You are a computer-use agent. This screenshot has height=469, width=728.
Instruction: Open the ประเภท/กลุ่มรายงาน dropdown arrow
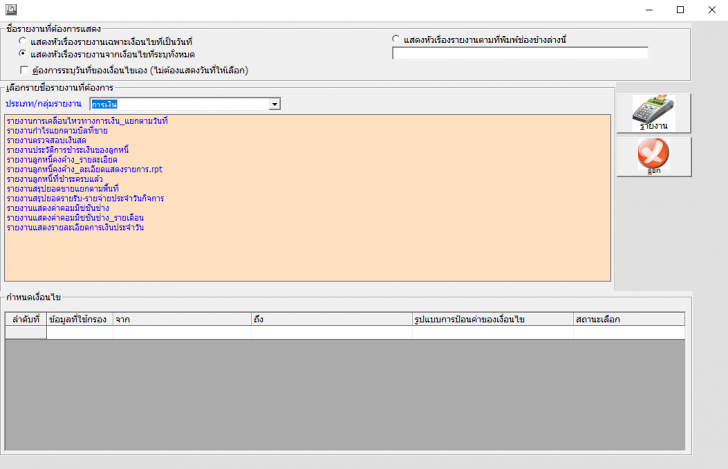[274, 104]
